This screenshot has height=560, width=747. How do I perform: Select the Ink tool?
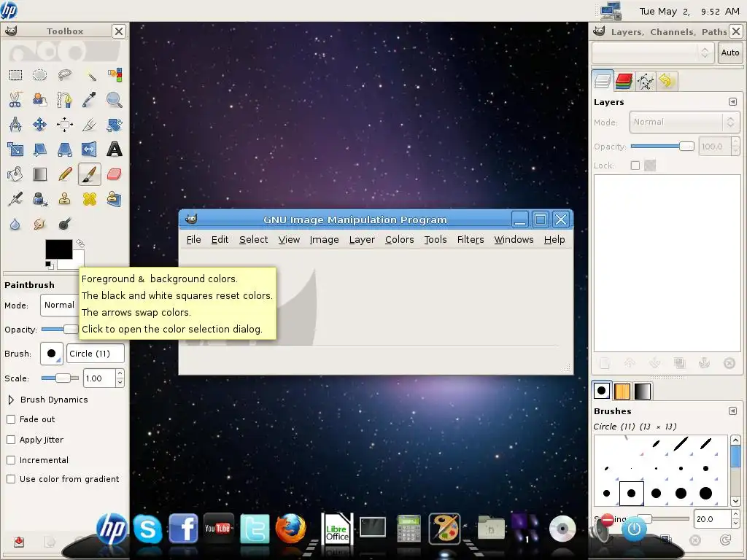click(39, 199)
